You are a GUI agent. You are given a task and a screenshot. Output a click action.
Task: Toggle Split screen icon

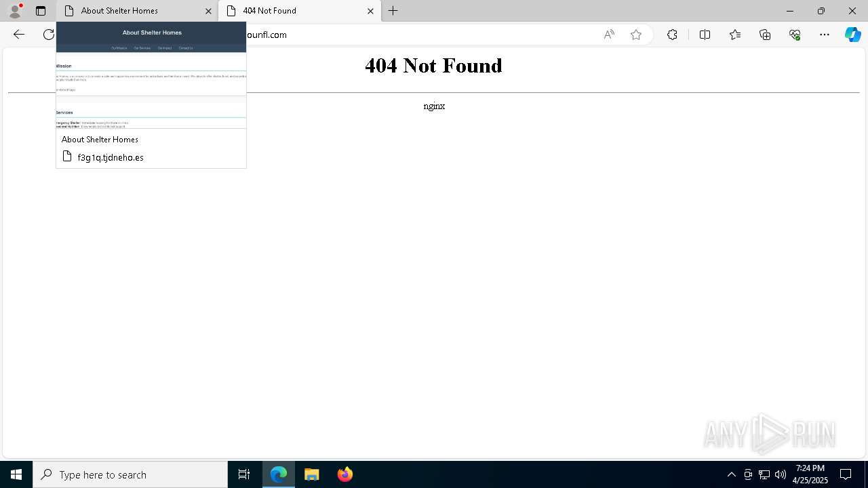click(x=705, y=35)
